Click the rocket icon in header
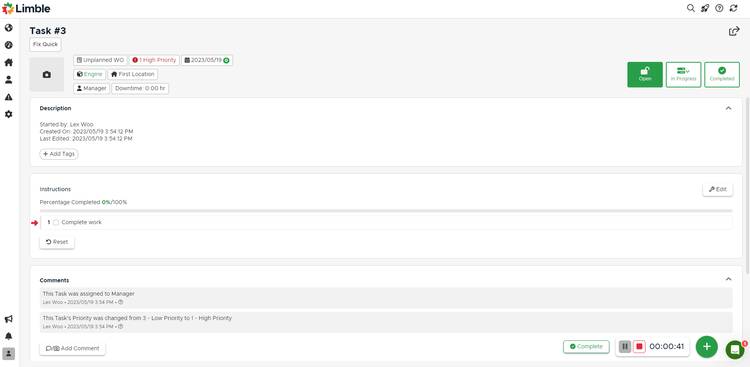The width and height of the screenshot is (750, 367). pyautogui.click(x=705, y=8)
